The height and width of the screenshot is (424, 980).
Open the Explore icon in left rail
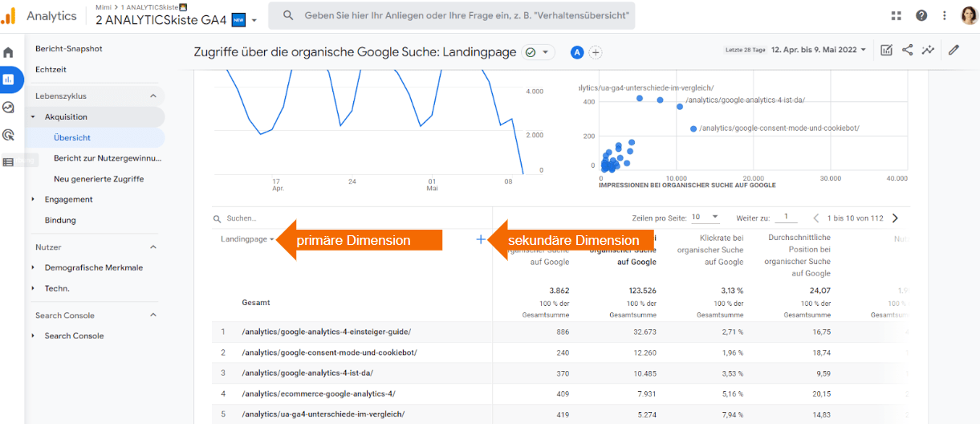[x=9, y=107]
